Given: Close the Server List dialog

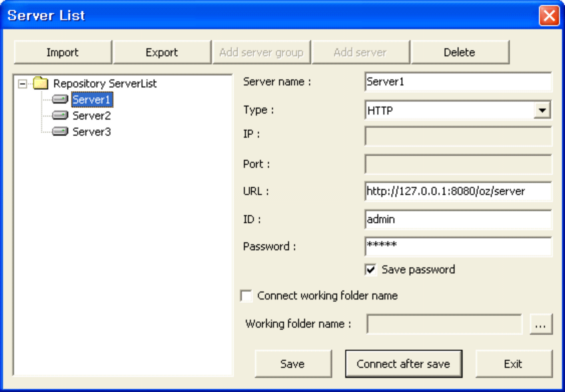Looking at the screenshot, I should coord(549,16).
